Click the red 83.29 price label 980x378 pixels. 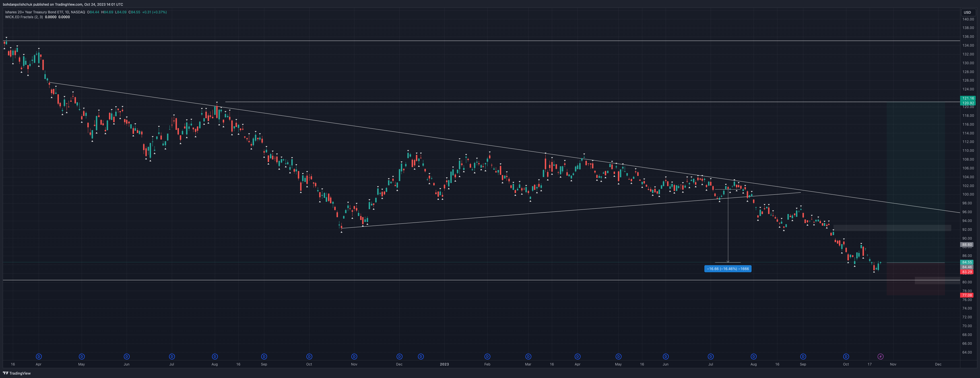coord(967,272)
